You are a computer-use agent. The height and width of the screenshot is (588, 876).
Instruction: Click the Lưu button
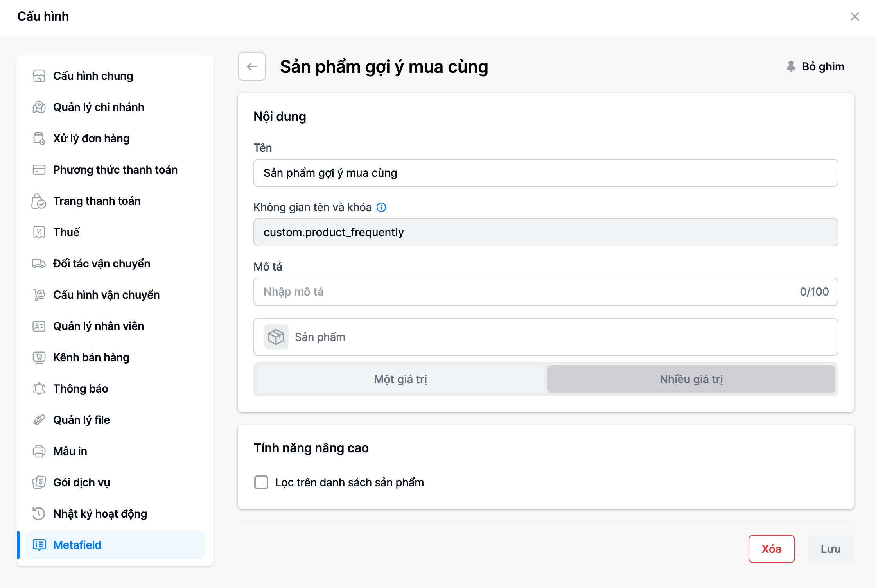point(831,549)
